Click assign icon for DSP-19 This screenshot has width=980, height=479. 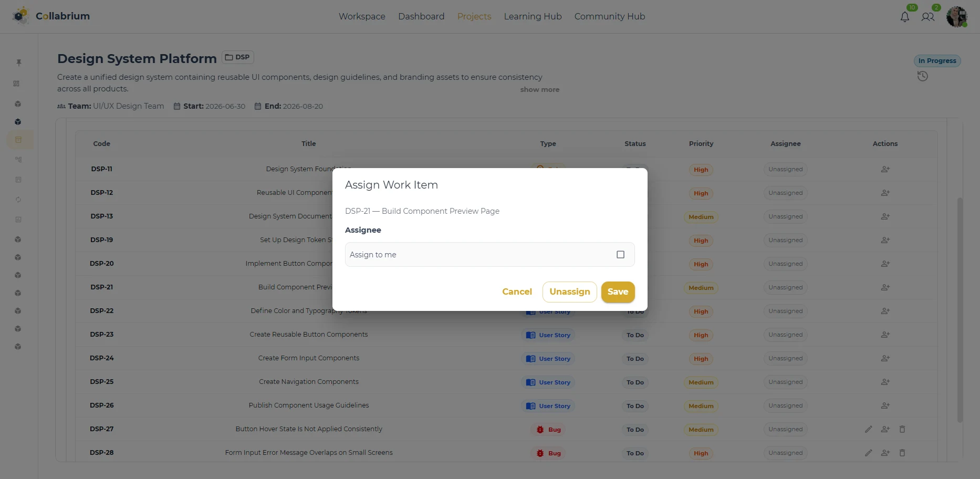tap(885, 240)
